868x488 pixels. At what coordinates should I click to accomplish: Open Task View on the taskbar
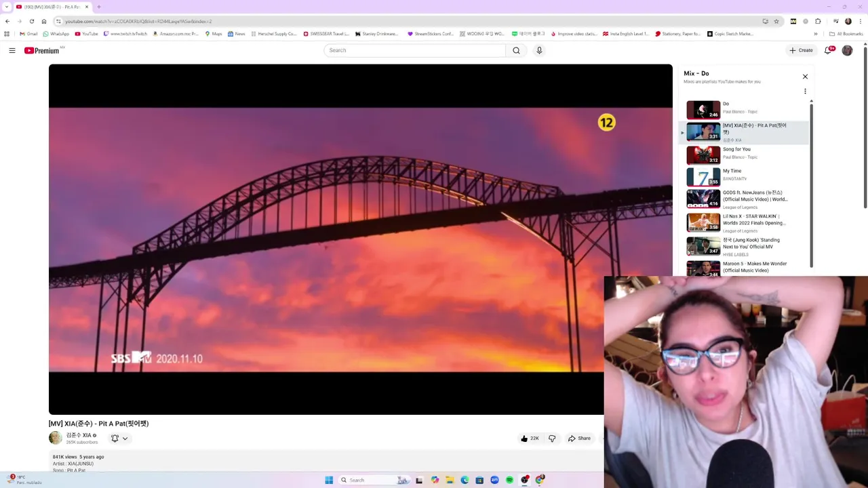[x=419, y=480]
